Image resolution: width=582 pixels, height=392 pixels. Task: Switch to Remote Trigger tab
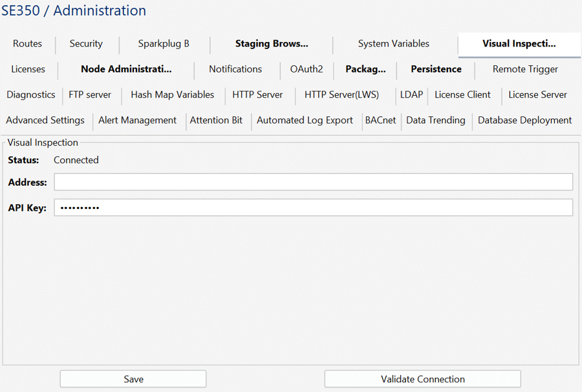point(525,69)
